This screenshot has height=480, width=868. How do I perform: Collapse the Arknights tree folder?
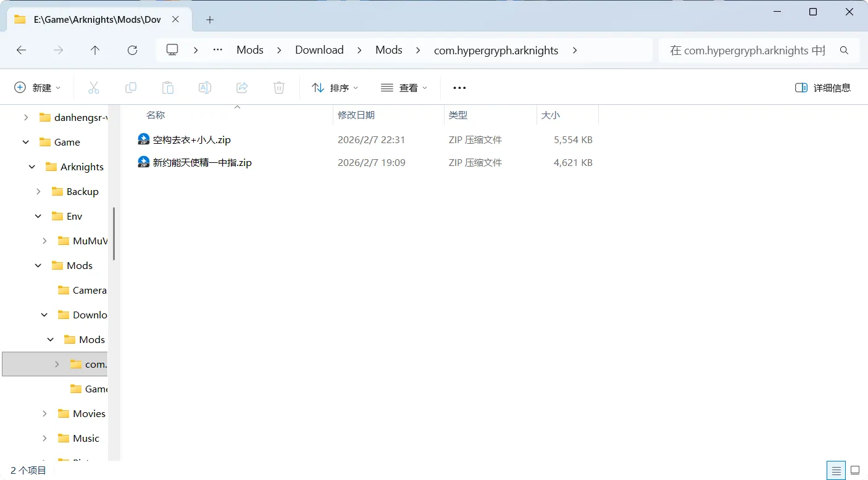32,167
